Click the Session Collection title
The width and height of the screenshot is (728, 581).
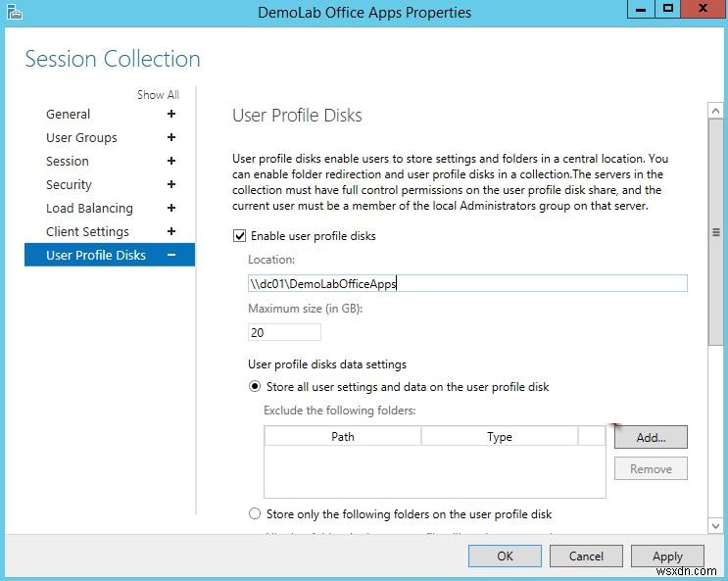[x=113, y=59]
